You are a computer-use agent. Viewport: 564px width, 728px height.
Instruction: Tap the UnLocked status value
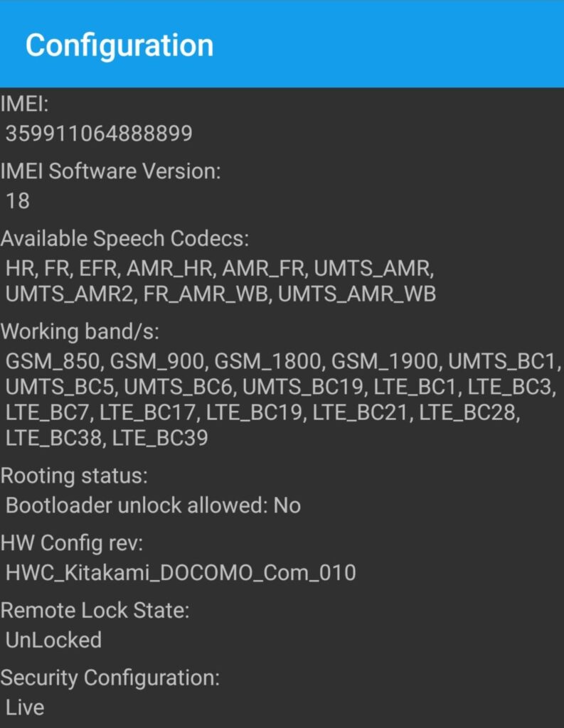[53, 640]
